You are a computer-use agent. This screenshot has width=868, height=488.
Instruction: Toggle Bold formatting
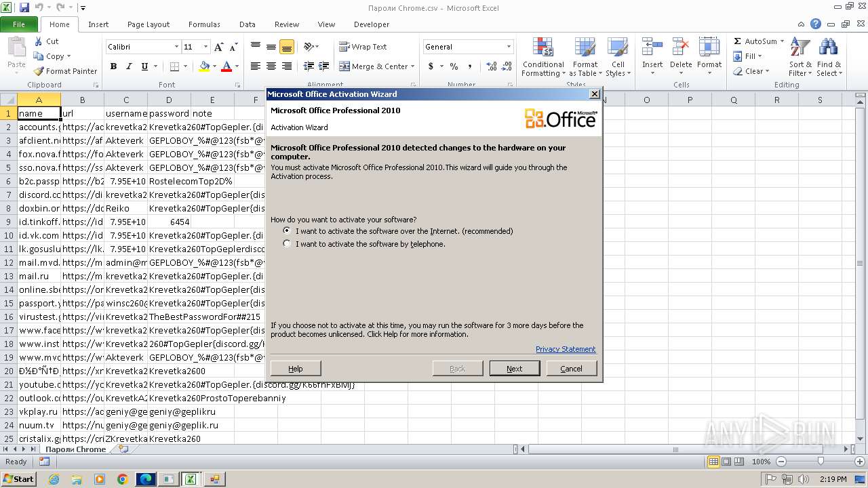(113, 66)
